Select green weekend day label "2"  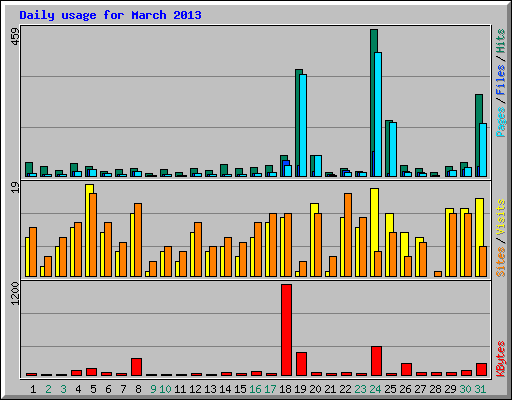click(48, 389)
